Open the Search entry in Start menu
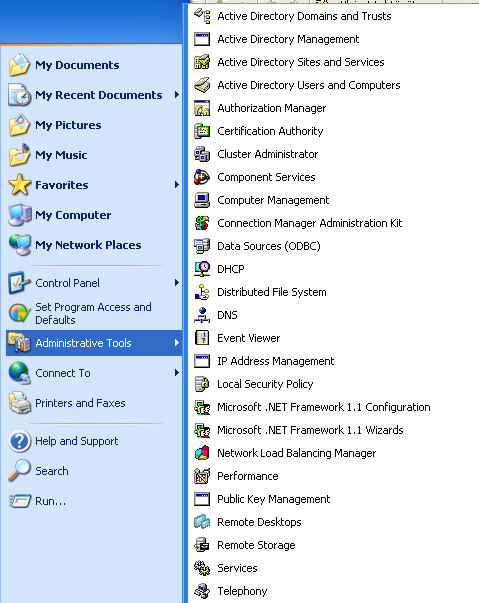The image size is (479, 603). coord(94,471)
